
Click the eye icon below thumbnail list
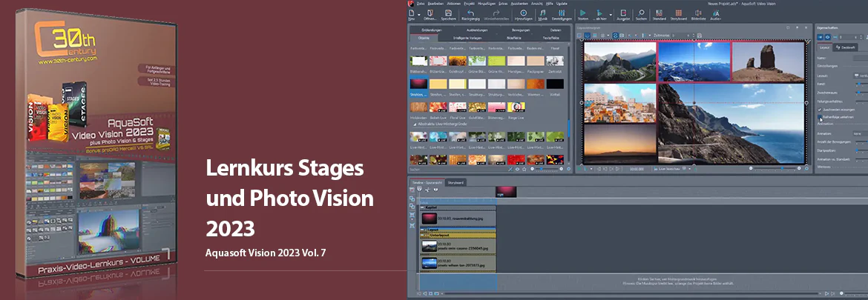[x=517, y=170]
